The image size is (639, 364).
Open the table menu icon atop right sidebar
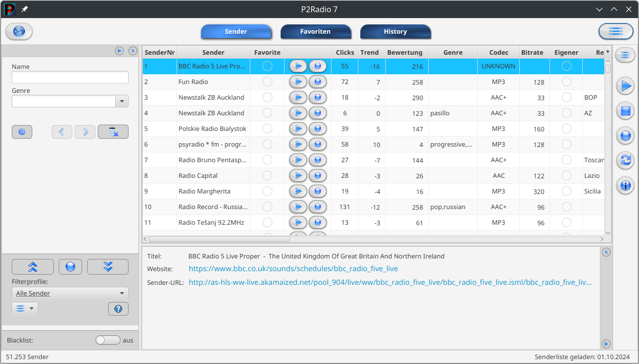point(625,55)
